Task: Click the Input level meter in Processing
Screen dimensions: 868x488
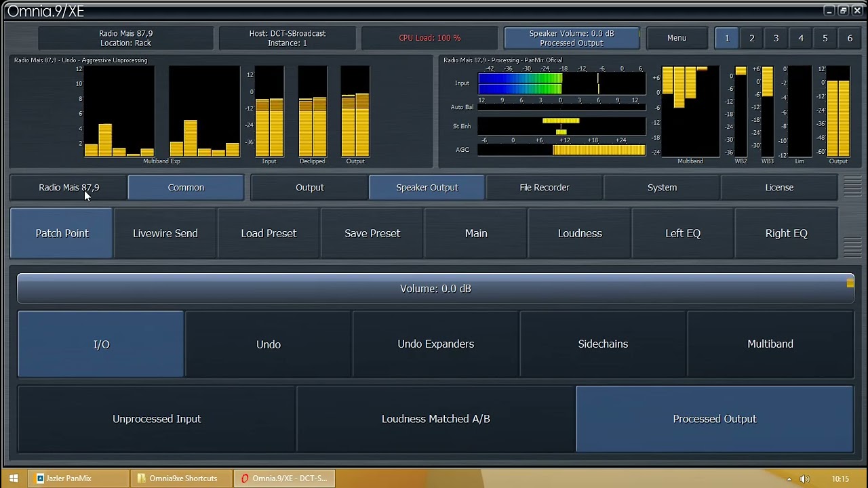Action: coord(561,83)
